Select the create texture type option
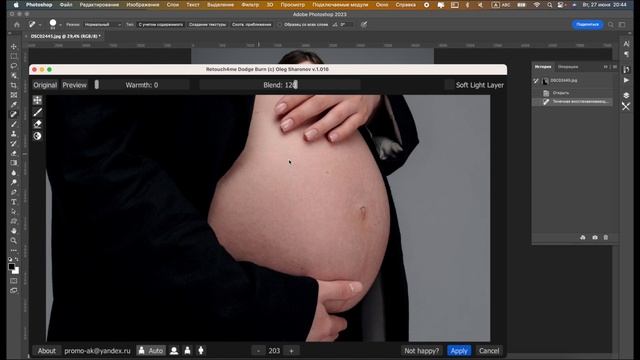The image size is (640, 360). click(207, 24)
